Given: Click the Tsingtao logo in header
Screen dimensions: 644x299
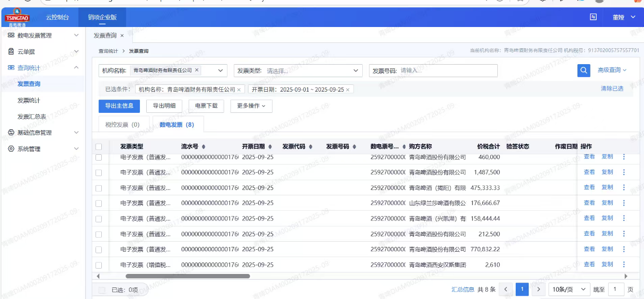Looking at the screenshot, I should [x=17, y=17].
